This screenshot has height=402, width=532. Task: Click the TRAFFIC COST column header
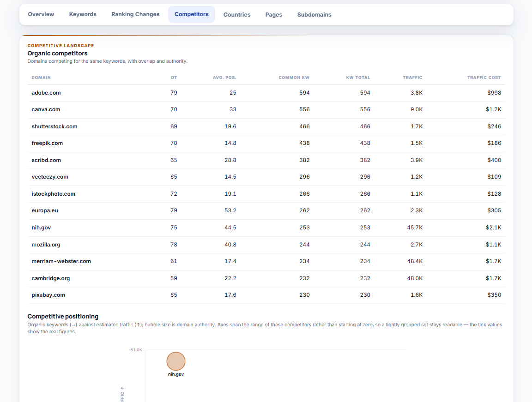pyautogui.click(x=484, y=78)
